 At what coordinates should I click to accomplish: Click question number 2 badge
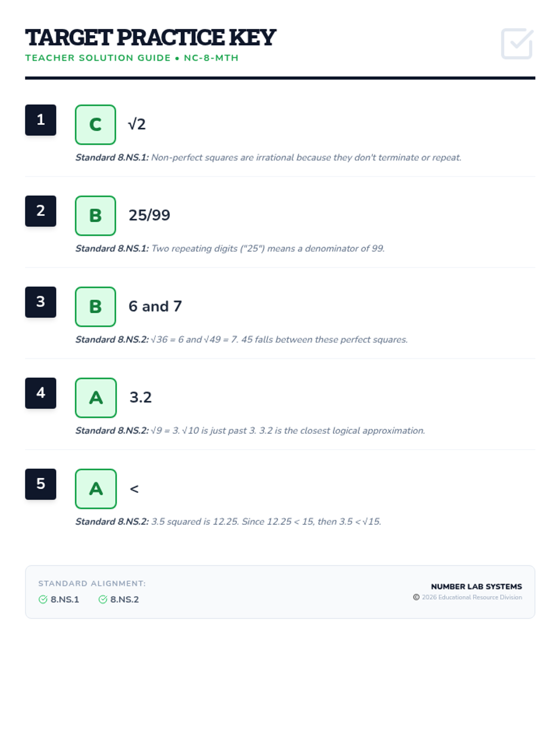click(41, 211)
